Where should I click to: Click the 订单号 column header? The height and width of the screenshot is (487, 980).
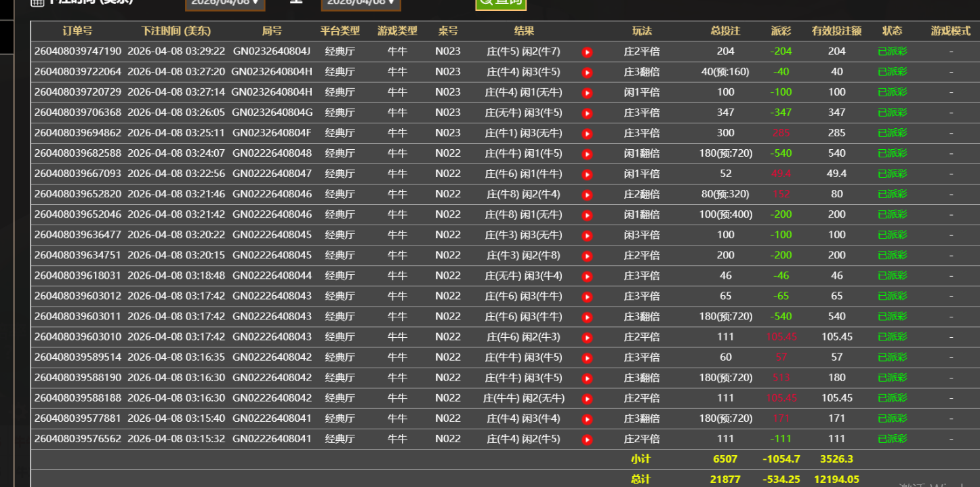pos(77,31)
